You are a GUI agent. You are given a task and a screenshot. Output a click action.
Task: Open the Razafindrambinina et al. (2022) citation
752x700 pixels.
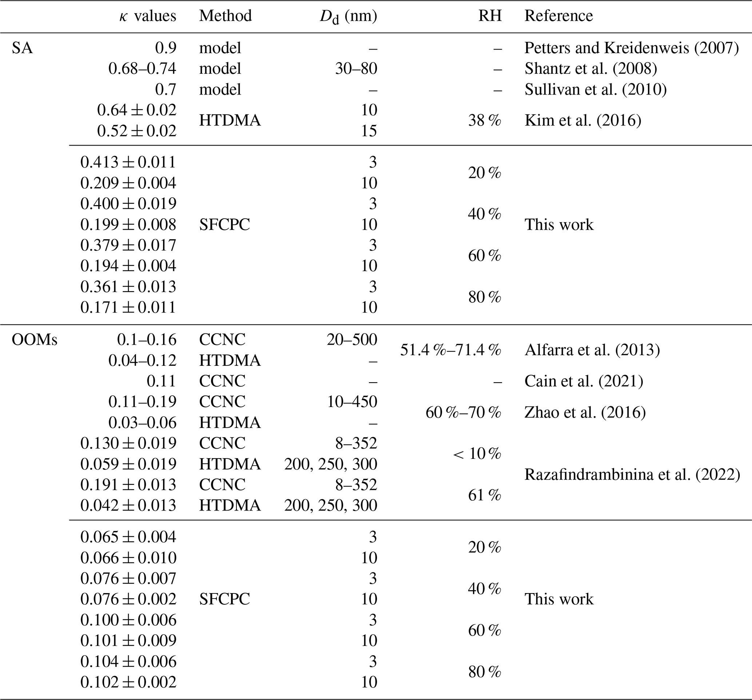point(632,474)
